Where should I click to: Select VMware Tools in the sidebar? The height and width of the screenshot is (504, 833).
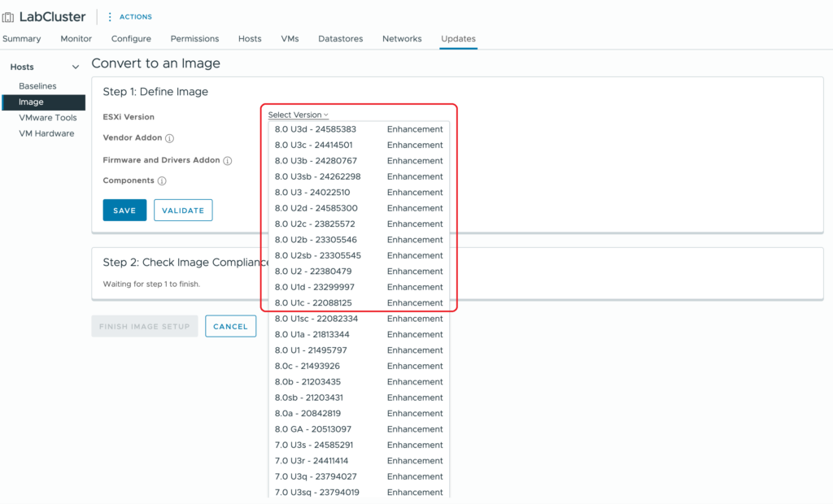[x=47, y=118]
